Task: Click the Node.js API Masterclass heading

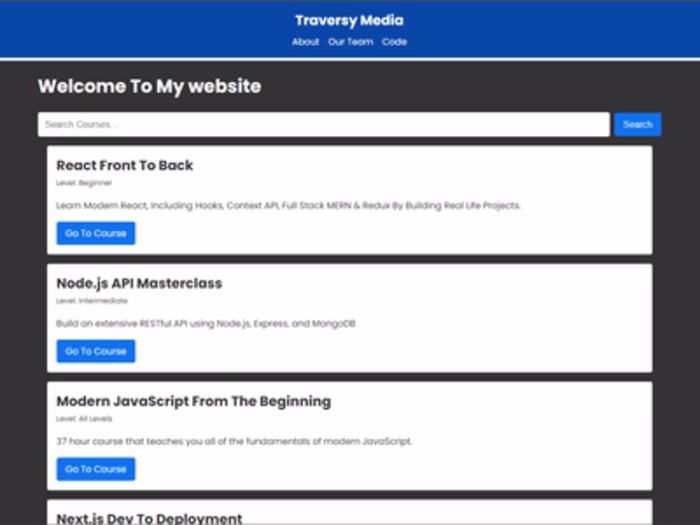Action: tap(139, 283)
